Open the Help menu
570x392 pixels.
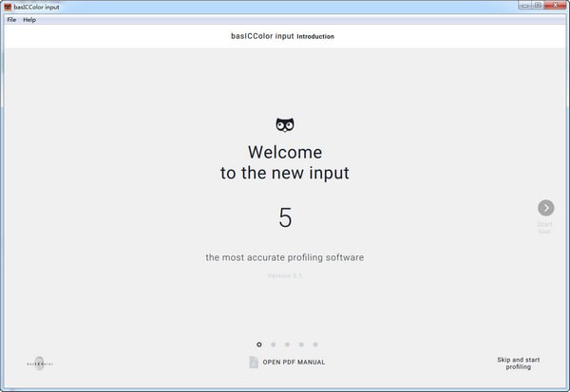pos(29,19)
